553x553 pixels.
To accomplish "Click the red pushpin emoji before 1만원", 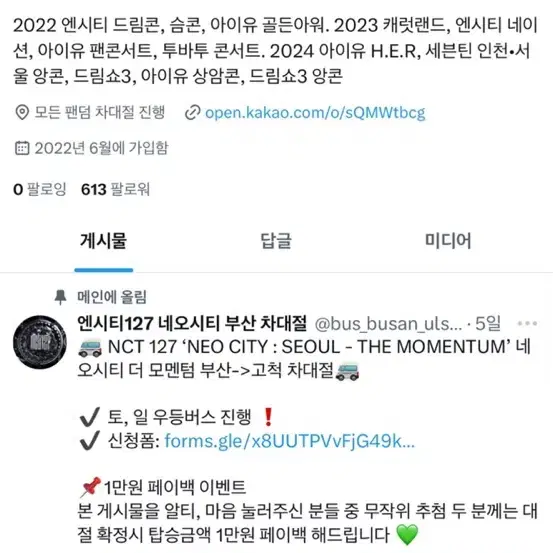I will click(90, 487).
